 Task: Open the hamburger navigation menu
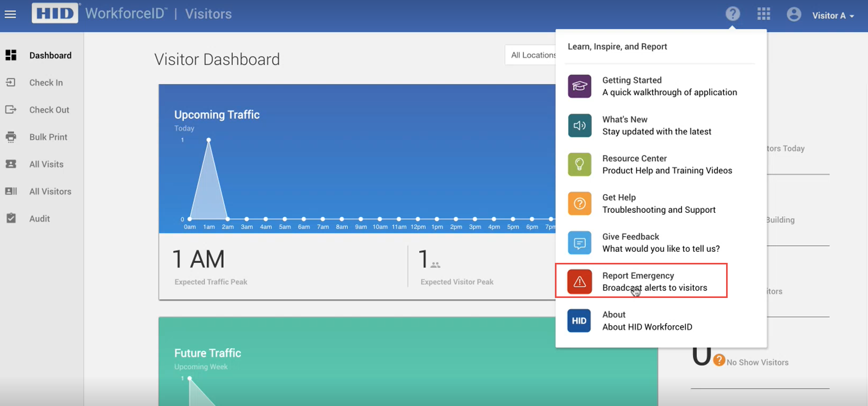click(x=10, y=14)
